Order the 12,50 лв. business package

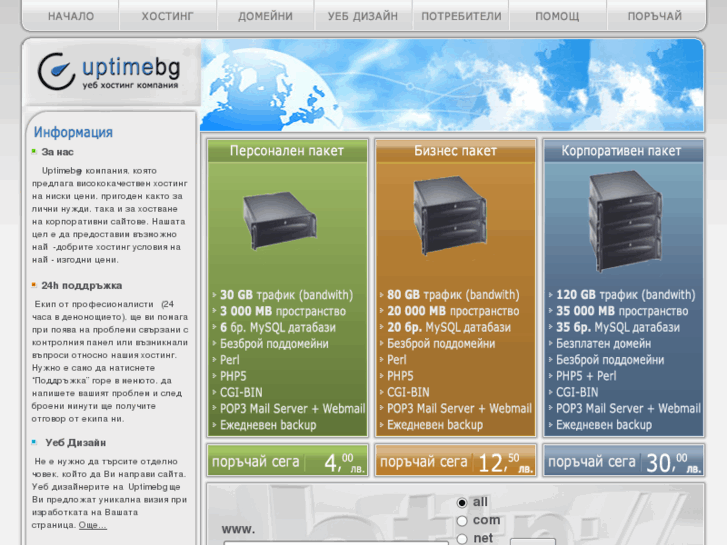[x=455, y=461]
